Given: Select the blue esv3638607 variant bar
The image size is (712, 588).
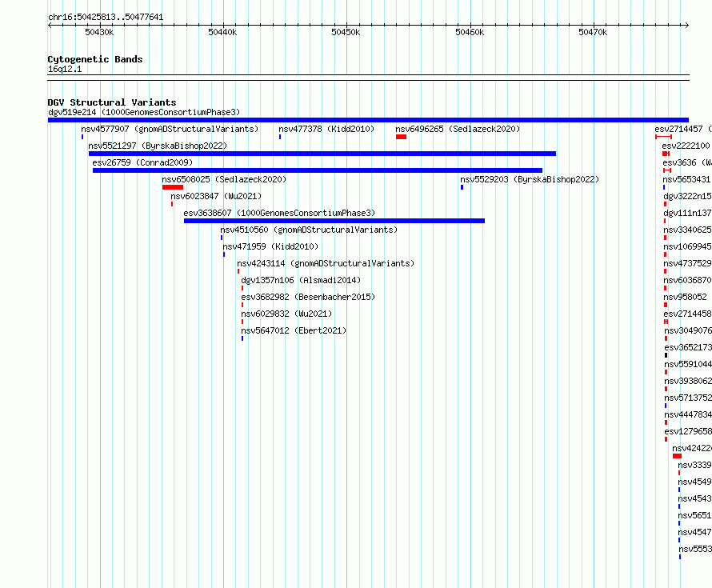Looking at the screenshot, I should click(334, 221).
